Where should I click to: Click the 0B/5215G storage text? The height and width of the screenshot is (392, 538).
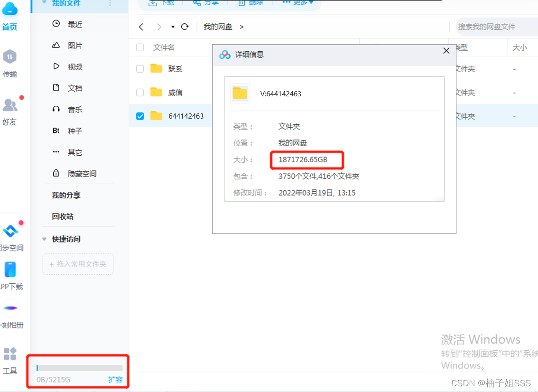53,379
